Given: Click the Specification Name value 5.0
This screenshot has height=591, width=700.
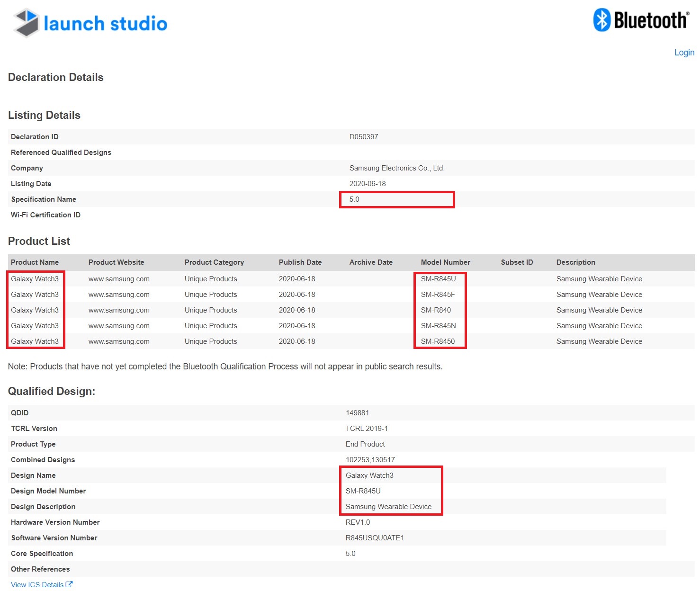Looking at the screenshot, I should tap(354, 199).
